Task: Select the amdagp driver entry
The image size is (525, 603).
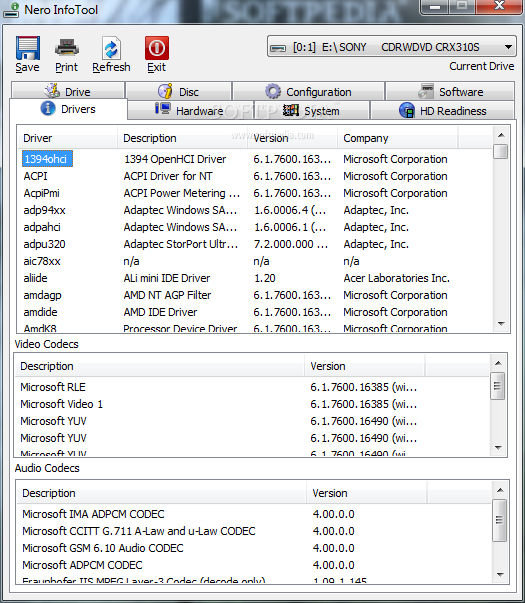Action: (x=42, y=295)
